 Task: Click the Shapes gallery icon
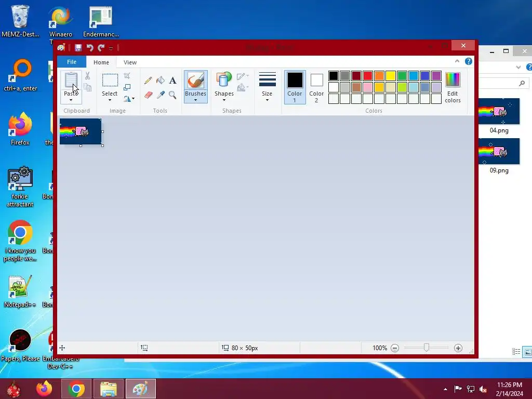(x=224, y=80)
